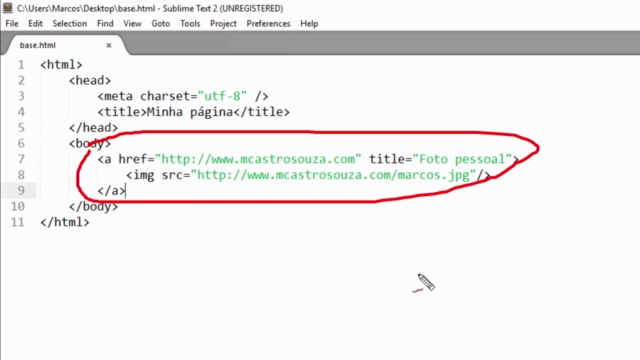Click line number 4 in gutter
The width and height of the screenshot is (640, 360).
click(x=21, y=112)
